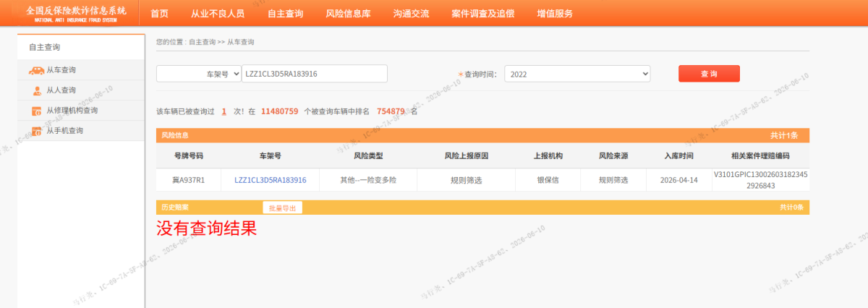Click the total vehicles number 11480759
The width and height of the screenshot is (868, 308).
(x=279, y=111)
